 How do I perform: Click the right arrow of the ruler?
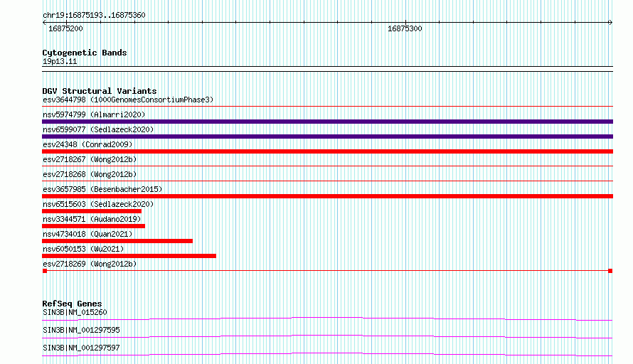tap(610, 23)
